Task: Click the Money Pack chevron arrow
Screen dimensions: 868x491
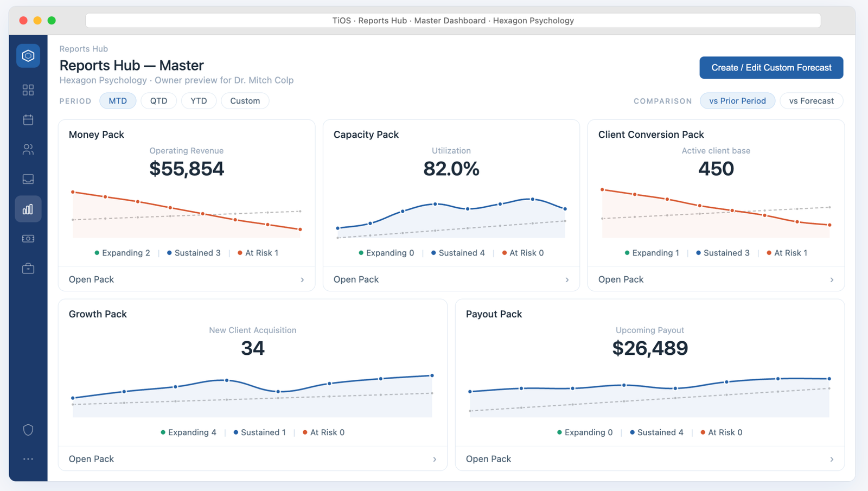Action: point(302,280)
